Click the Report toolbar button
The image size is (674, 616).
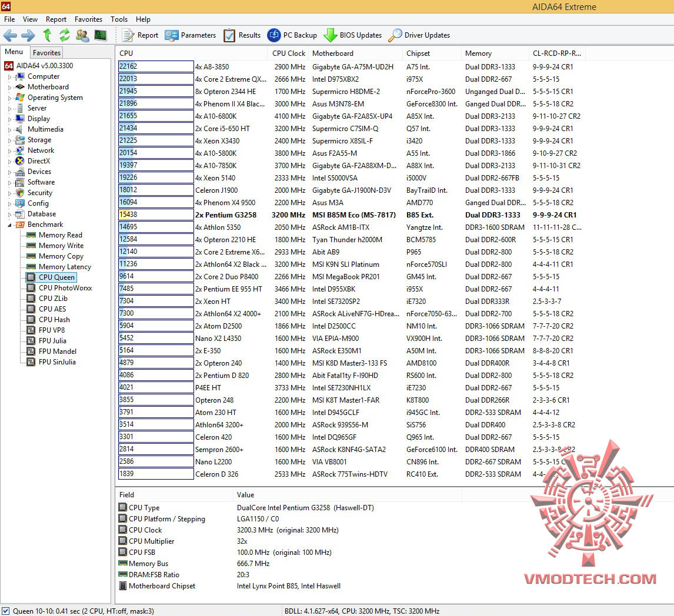pos(140,35)
